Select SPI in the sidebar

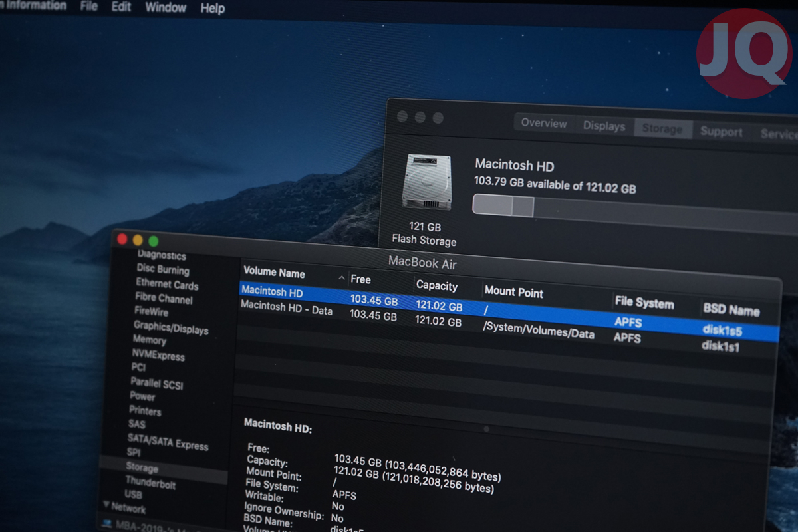coord(133,452)
